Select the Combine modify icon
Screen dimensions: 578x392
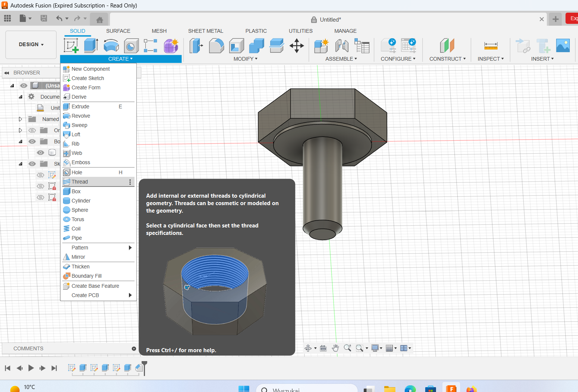tap(256, 46)
